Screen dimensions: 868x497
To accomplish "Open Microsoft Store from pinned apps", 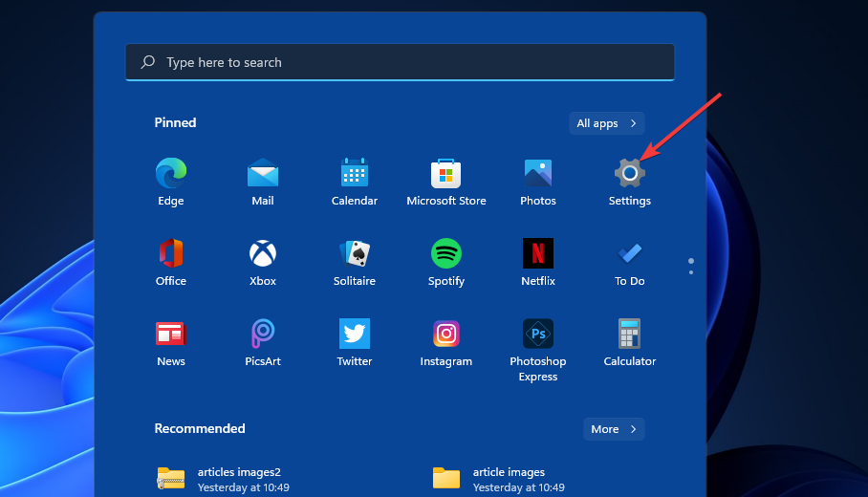I will point(446,183).
